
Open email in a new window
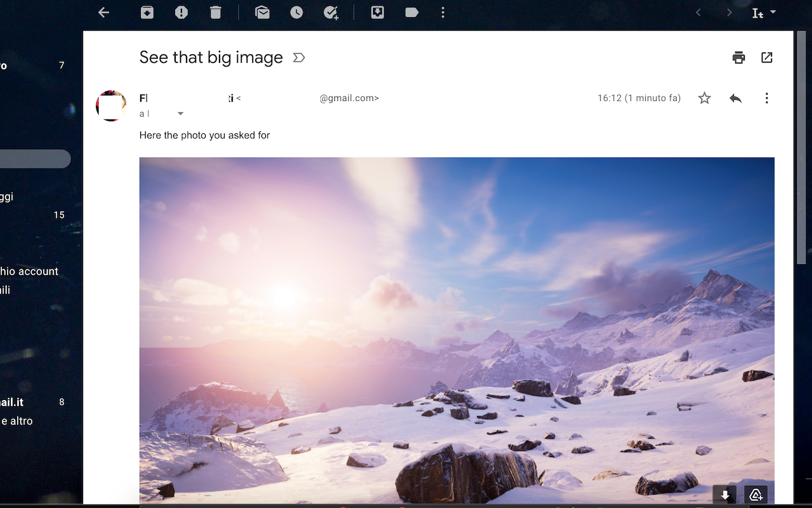767,58
